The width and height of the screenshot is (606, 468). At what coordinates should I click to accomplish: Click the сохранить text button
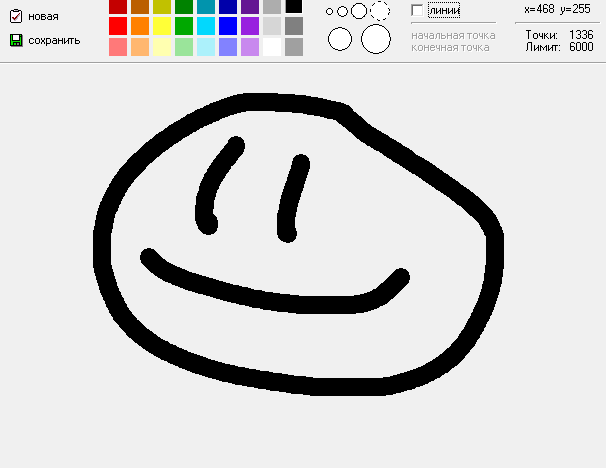54,40
